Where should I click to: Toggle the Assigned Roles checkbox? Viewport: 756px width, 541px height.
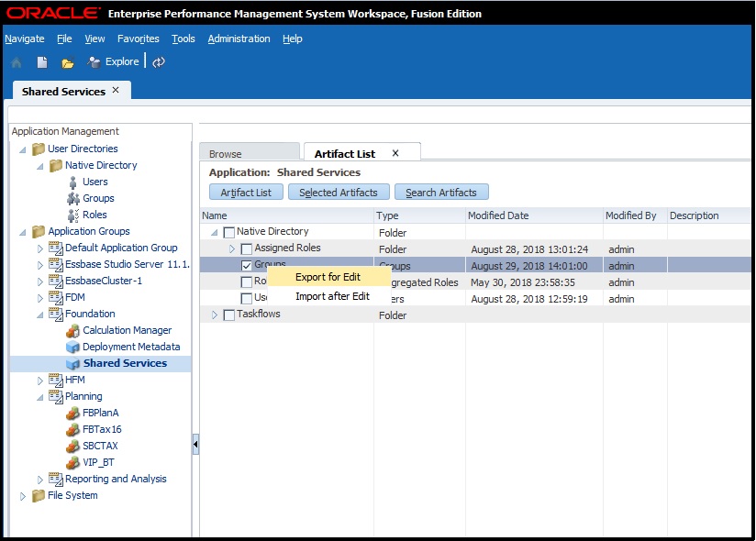246,249
